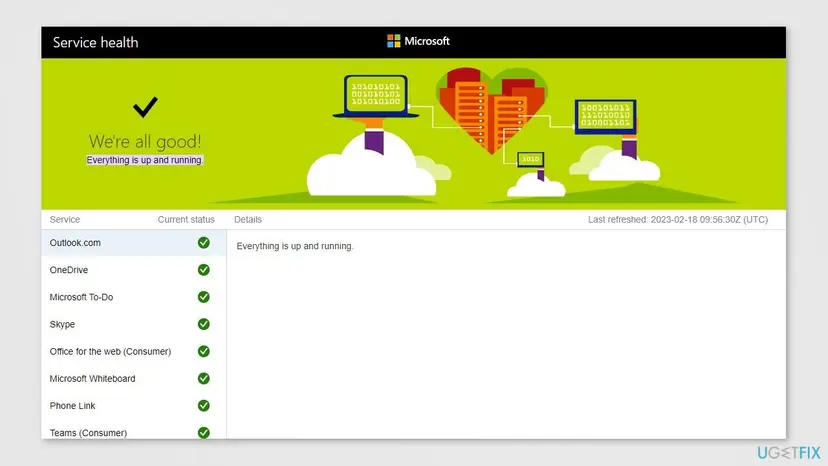Click the Phone Link status check icon
Screen dimensions: 828x466
(203, 406)
